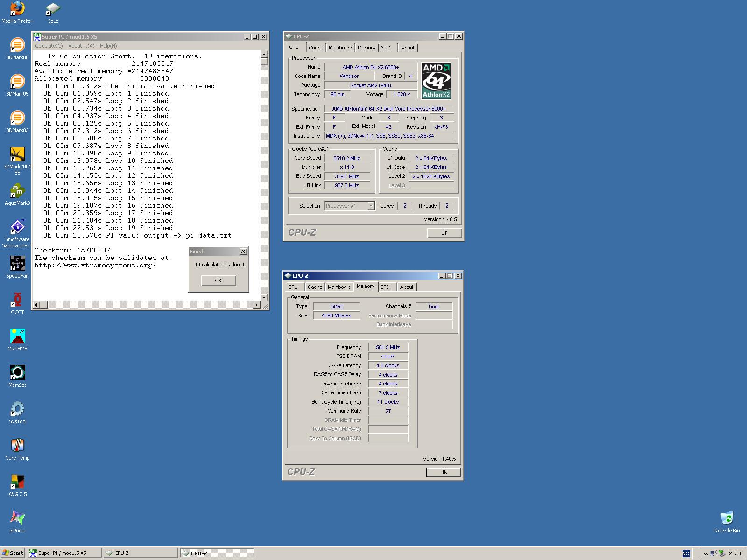Click Voltage value 1.520 v
Viewport: 747px width, 560px height.
402,94
